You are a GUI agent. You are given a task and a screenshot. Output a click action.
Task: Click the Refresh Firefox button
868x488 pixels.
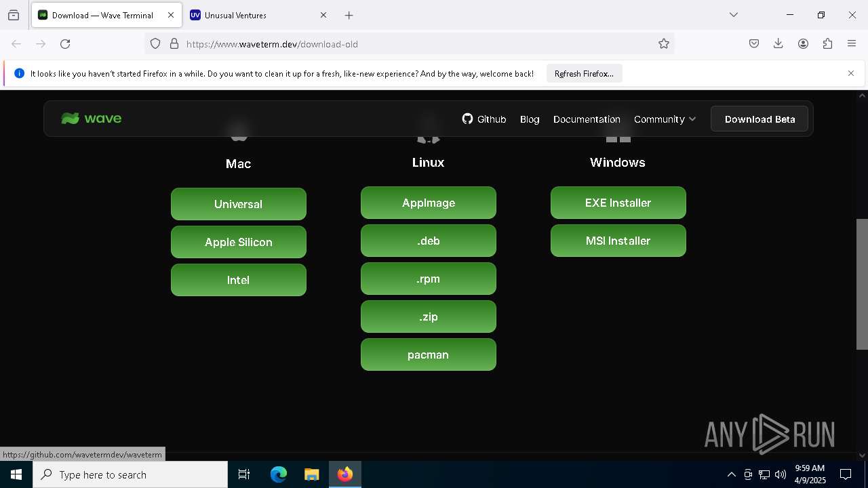coord(584,73)
